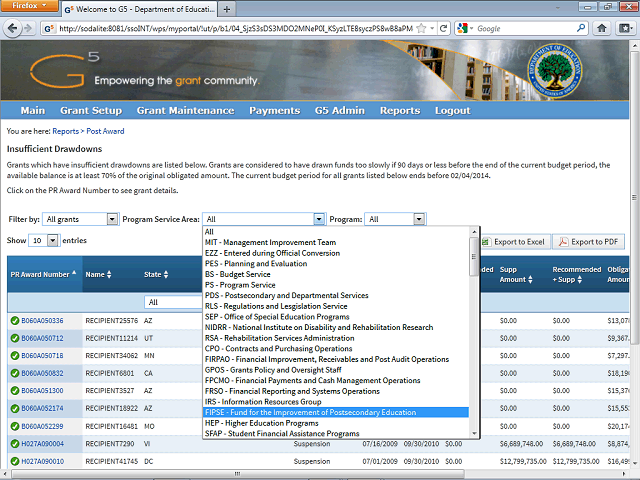Click the browser back arrow button
This screenshot has width=640, height=480.
(x=15, y=29)
